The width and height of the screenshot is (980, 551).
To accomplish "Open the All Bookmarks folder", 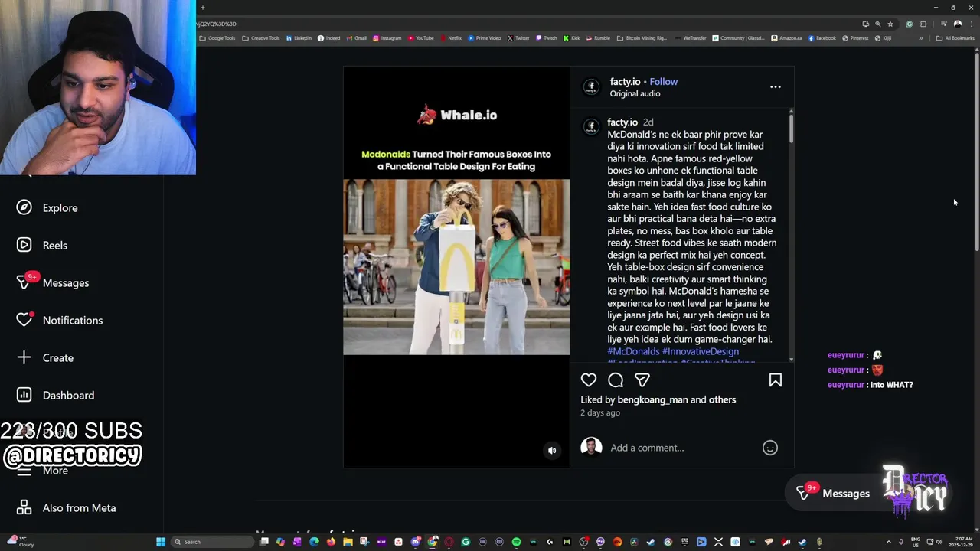I will pyautogui.click(x=955, y=38).
